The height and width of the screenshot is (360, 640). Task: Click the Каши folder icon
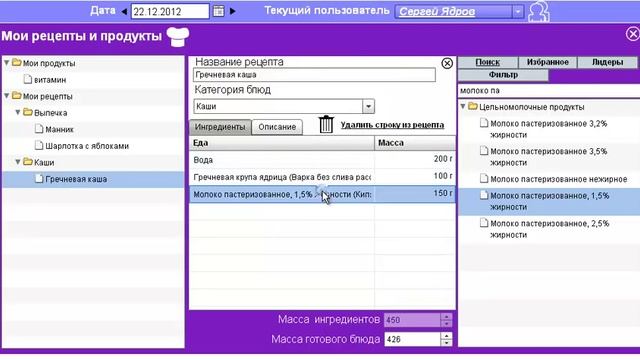(28, 162)
